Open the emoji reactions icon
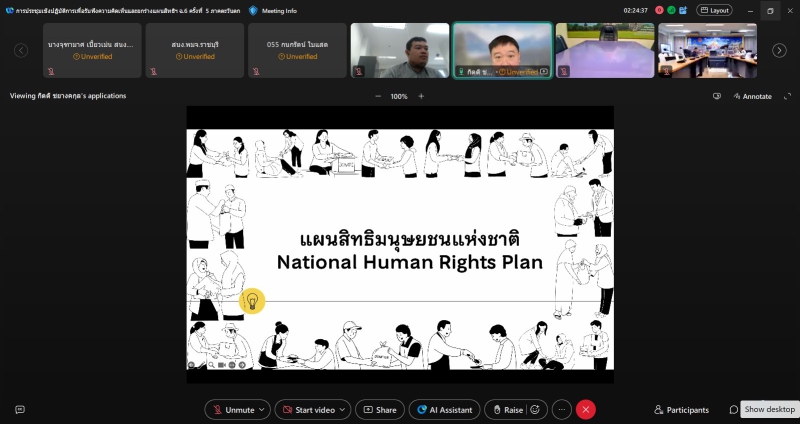Image resolution: width=800 pixels, height=424 pixels. pyautogui.click(x=535, y=409)
